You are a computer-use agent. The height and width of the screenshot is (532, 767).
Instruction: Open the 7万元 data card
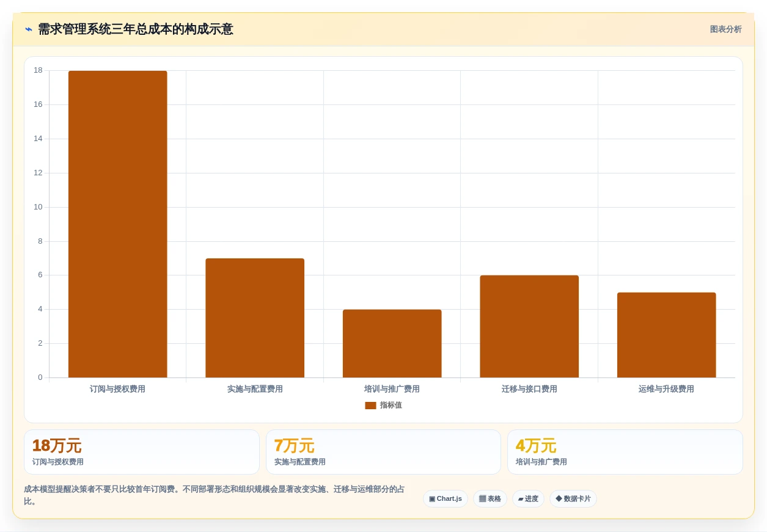coord(383,452)
